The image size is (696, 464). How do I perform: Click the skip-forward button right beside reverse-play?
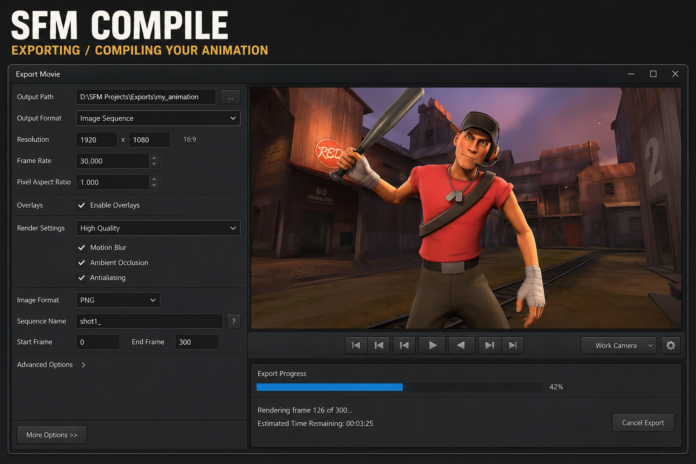[x=489, y=345]
